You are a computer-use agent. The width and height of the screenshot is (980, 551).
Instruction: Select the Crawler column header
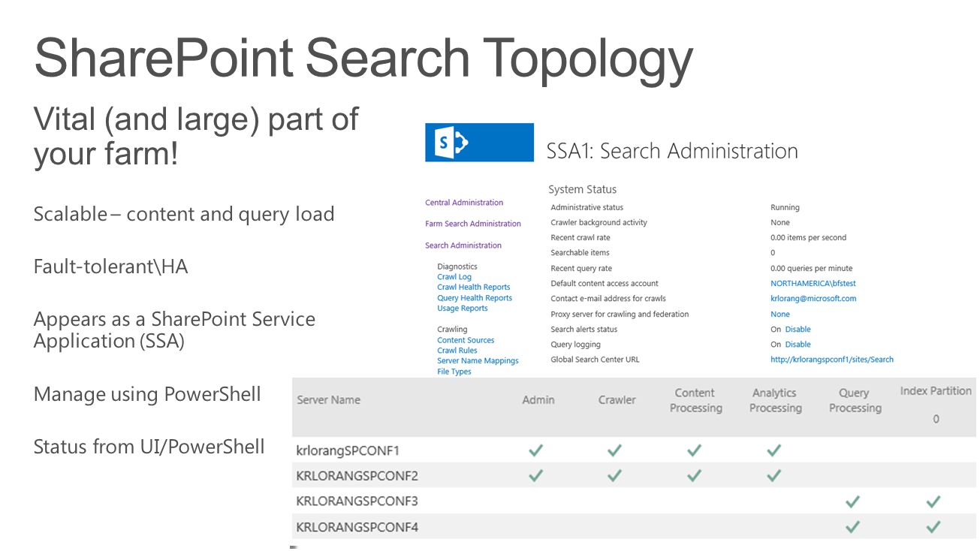pyautogui.click(x=617, y=400)
